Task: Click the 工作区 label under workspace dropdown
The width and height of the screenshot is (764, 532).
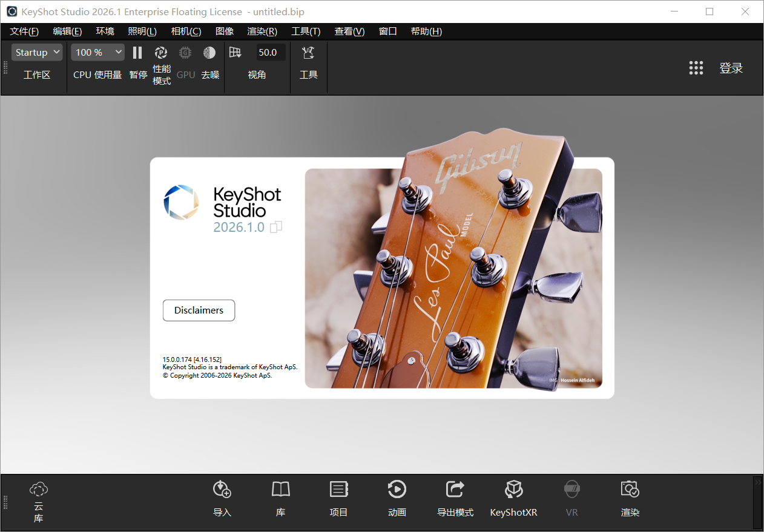Action: coord(37,75)
